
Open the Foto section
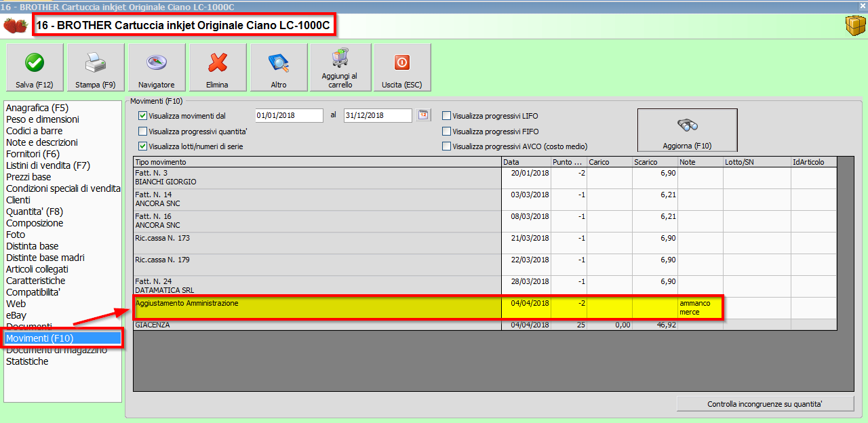coord(16,235)
